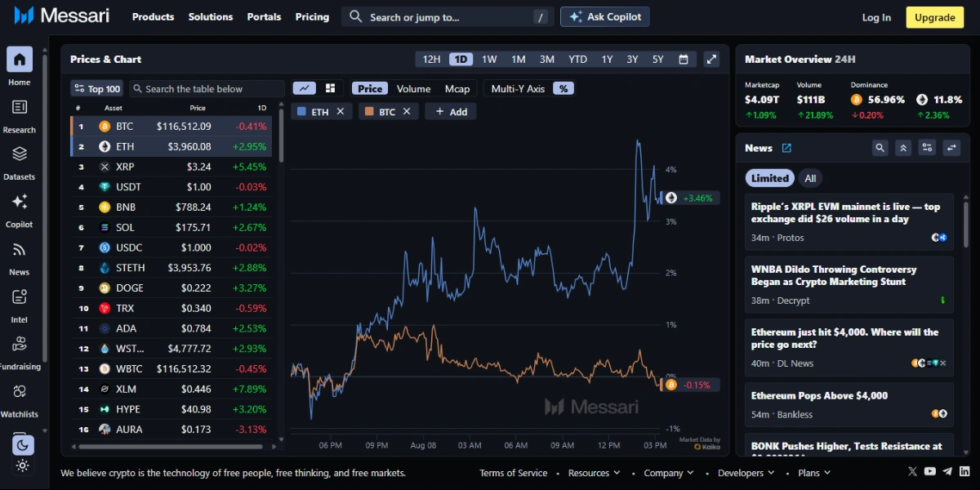The height and width of the screenshot is (490, 980).
Task: Collapse news items with double chevron
Action: tap(903, 148)
